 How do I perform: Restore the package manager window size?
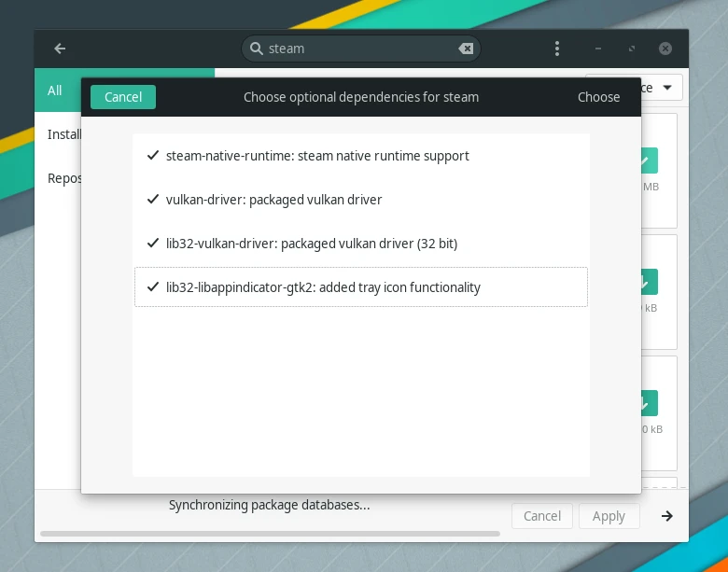pyautogui.click(x=632, y=49)
